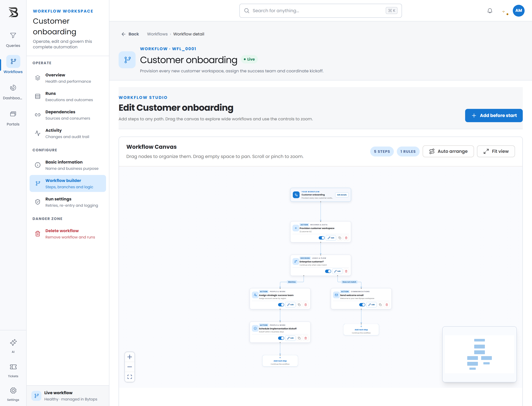This screenshot has width=532, height=406.
Task: Click the Workflows breadcrumb link
Action: (x=157, y=34)
